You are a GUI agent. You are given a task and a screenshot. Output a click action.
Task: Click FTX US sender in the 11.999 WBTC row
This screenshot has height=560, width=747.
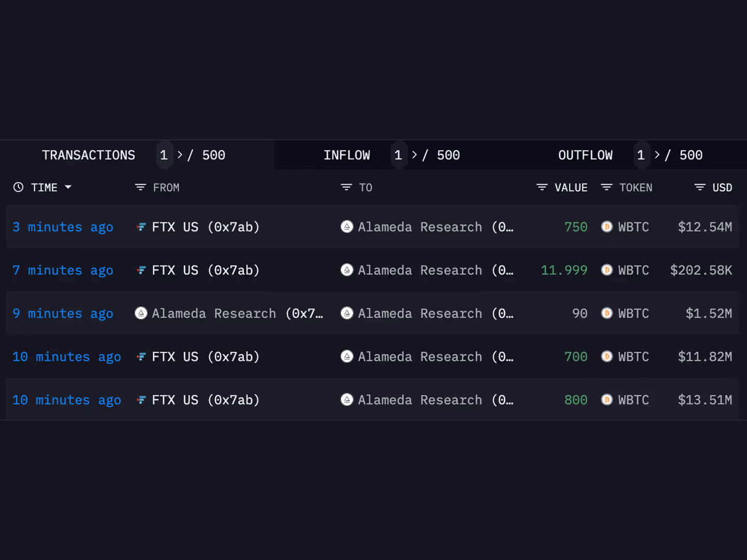(x=205, y=270)
